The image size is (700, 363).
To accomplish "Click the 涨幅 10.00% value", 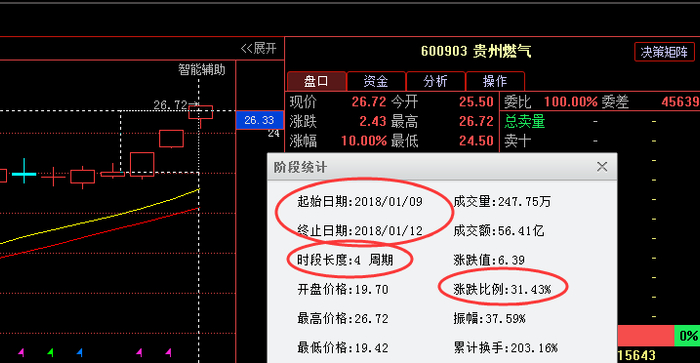I will coord(364,141).
